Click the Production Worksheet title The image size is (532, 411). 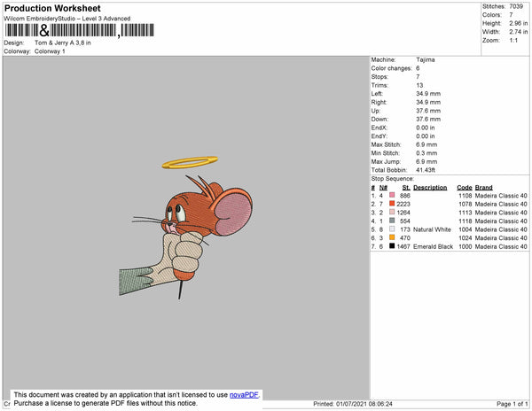(x=52, y=9)
